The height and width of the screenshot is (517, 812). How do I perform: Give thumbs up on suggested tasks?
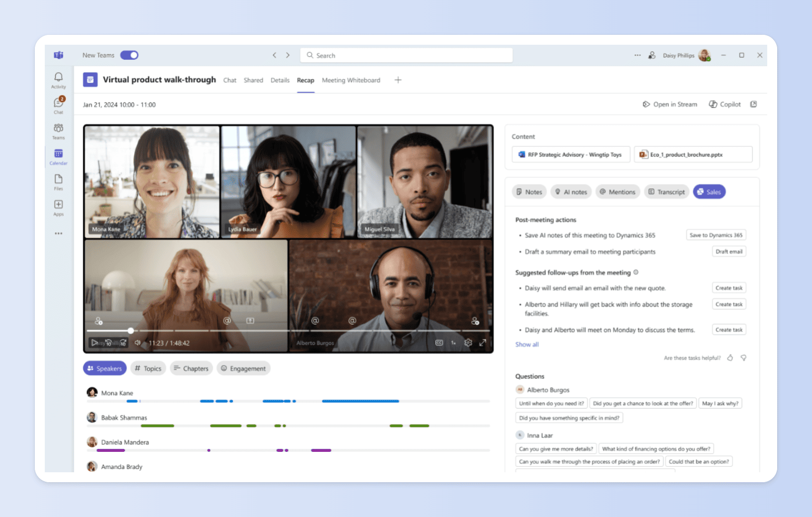pos(730,358)
